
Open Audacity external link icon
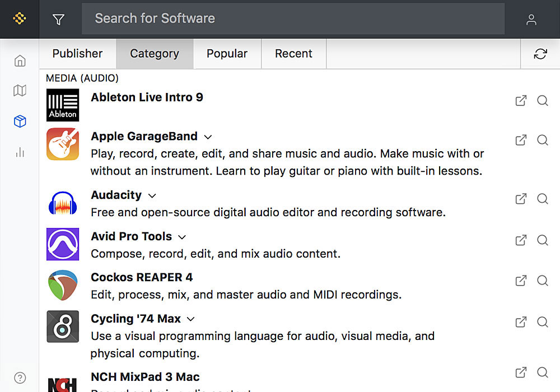click(521, 199)
